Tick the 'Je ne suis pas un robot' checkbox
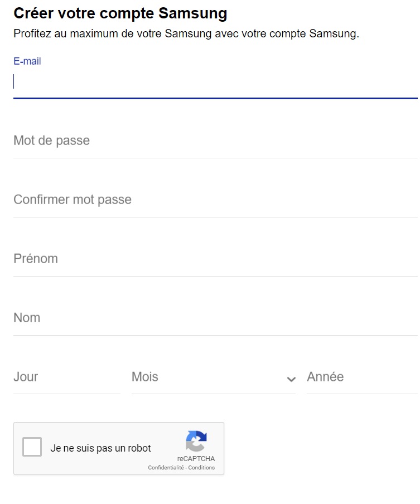The width and height of the screenshot is (420, 504). pos(32,447)
